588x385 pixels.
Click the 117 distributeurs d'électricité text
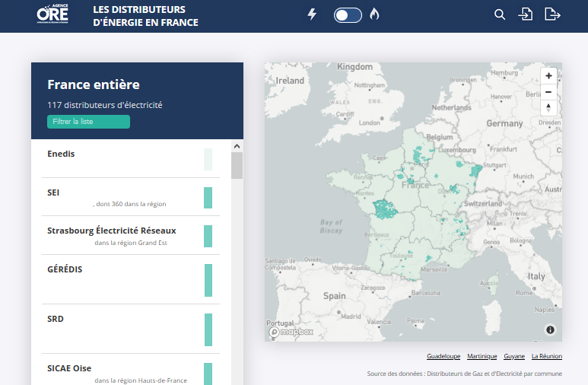pos(105,105)
